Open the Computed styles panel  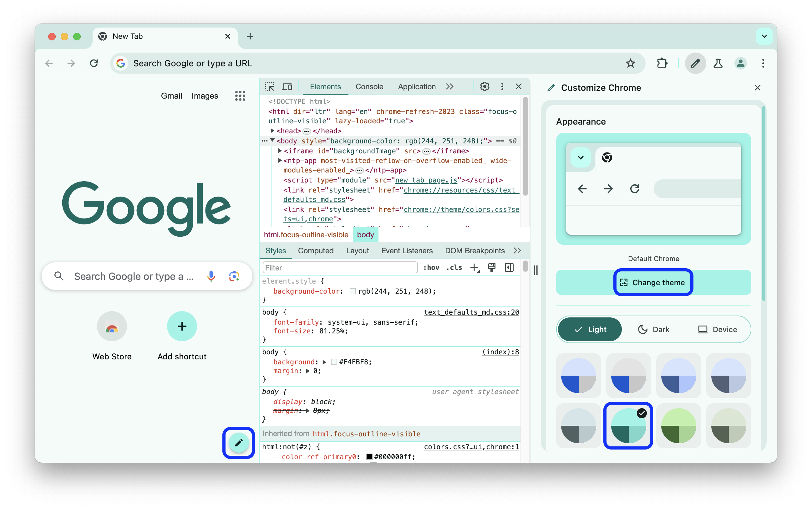coord(315,251)
